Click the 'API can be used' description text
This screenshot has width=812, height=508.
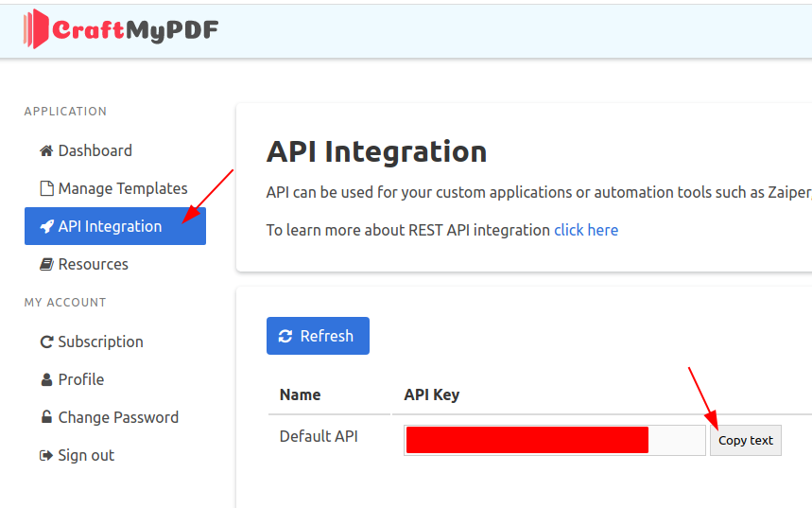click(x=539, y=192)
